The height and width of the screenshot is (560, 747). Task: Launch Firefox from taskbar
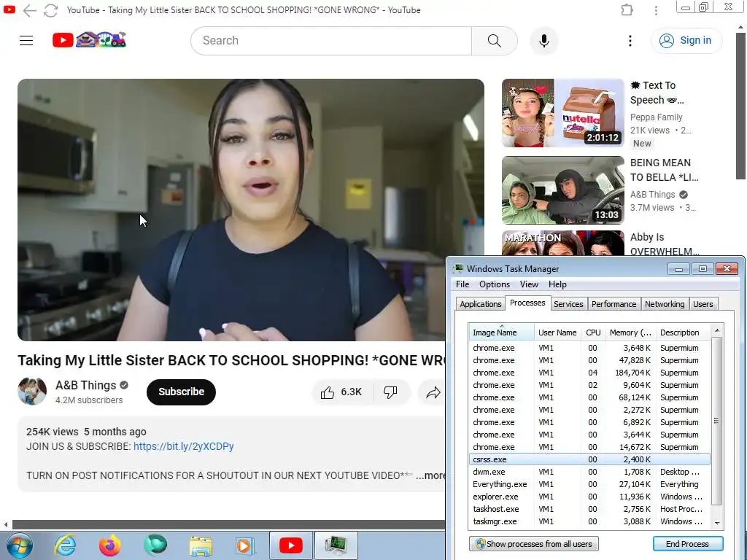(109, 545)
